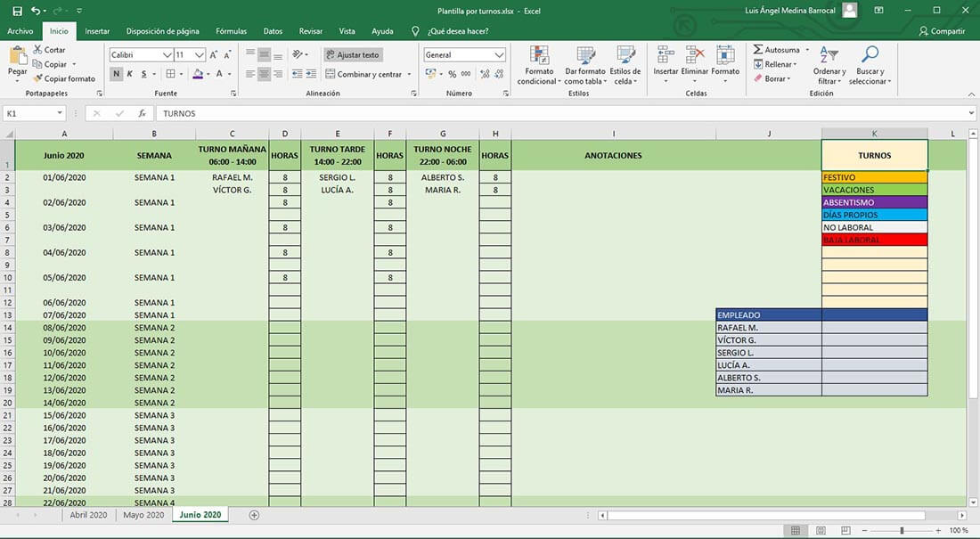This screenshot has width=980, height=539.
Task: Switch to the Fórmulas ribbon tab
Action: 232,30
